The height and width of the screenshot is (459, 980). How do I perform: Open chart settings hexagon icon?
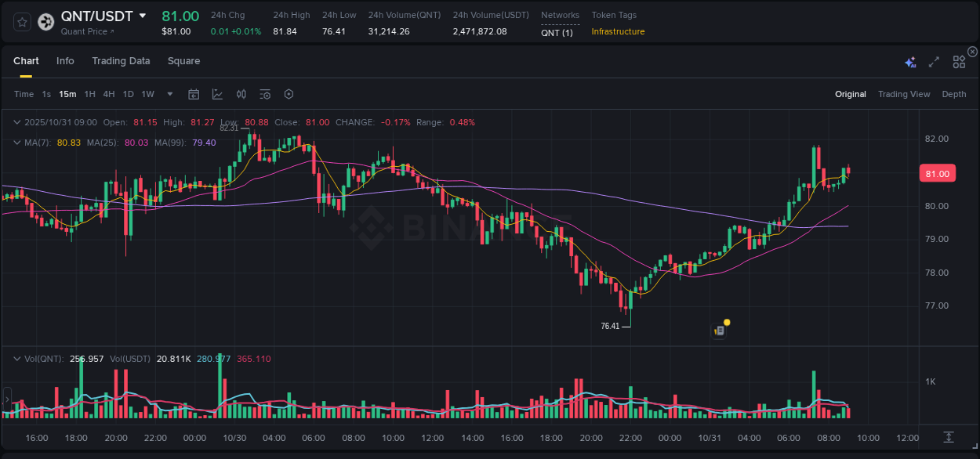click(289, 93)
